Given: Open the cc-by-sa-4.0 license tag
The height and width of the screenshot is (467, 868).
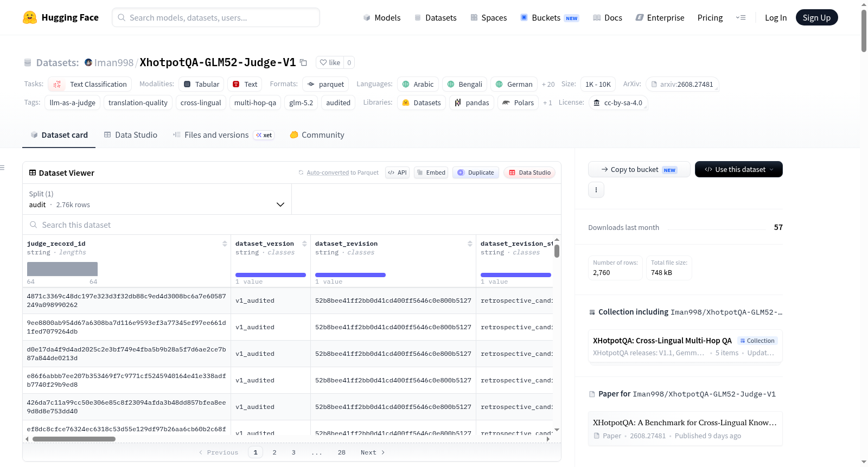Looking at the screenshot, I should pyautogui.click(x=618, y=103).
